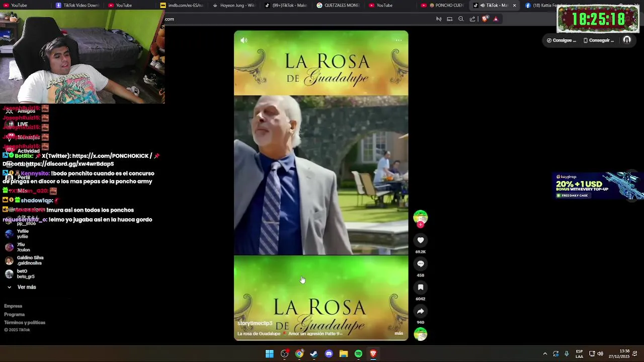644x362 pixels.
Task: Open volume control in system tray
Action: [x=600, y=354]
